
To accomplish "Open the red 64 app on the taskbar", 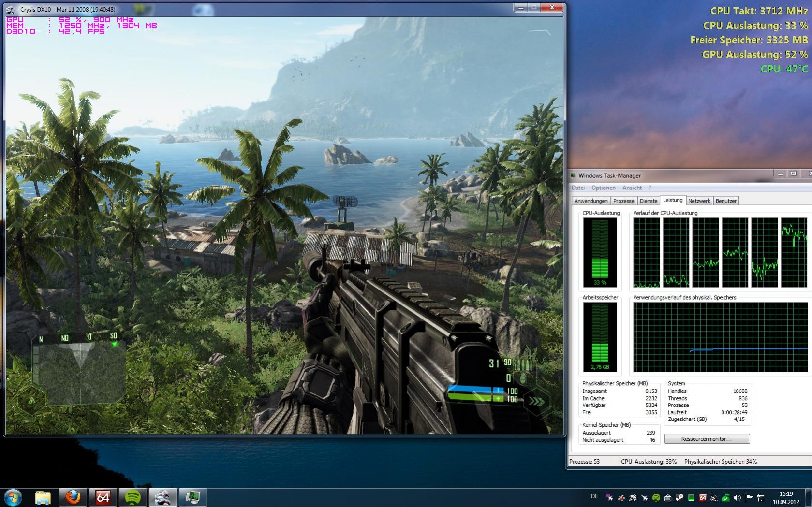I will coord(103,497).
